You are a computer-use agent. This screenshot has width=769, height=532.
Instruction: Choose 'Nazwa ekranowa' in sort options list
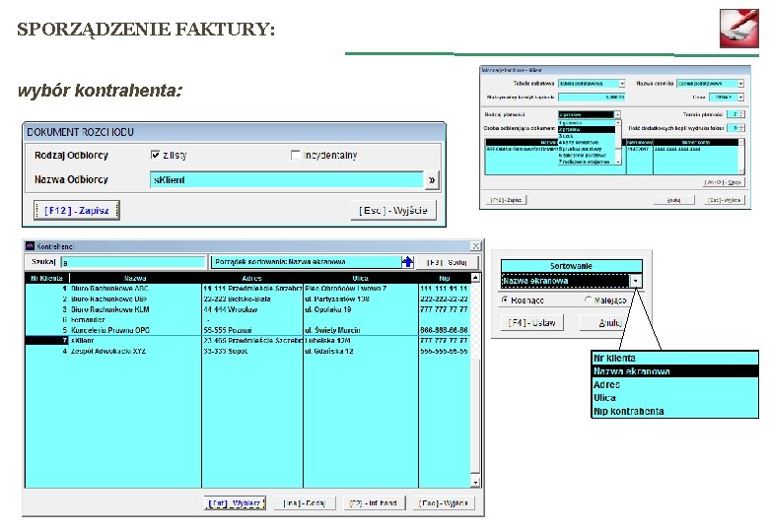[675, 371]
